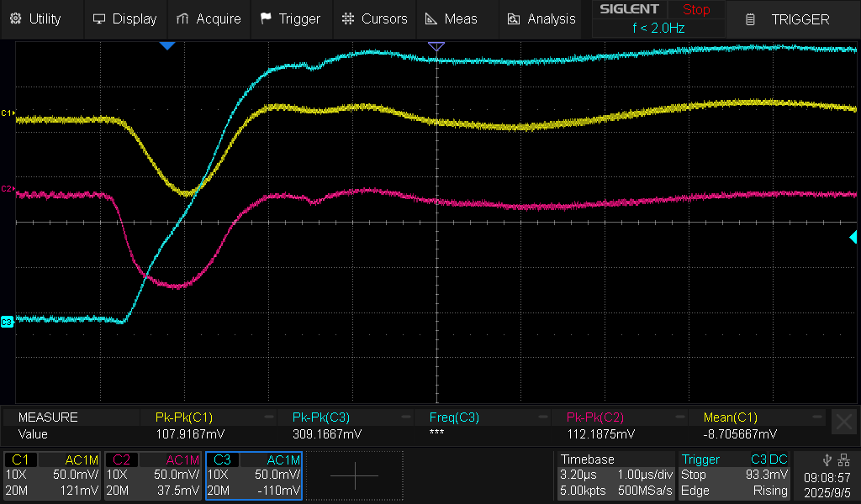Click the network status icon
The height and width of the screenshot is (504, 861).
click(x=843, y=459)
